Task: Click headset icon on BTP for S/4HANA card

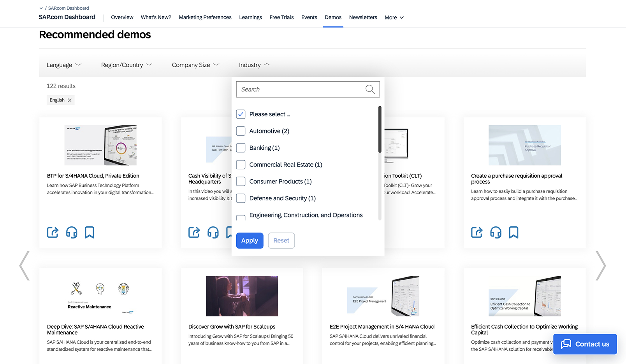Action: 72,232
